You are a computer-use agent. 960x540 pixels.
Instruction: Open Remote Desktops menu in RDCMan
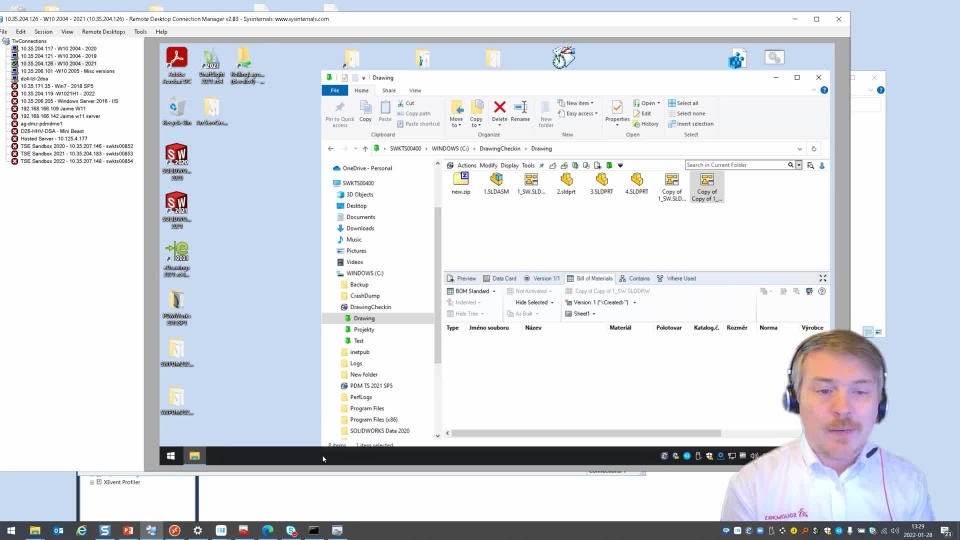click(x=103, y=32)
